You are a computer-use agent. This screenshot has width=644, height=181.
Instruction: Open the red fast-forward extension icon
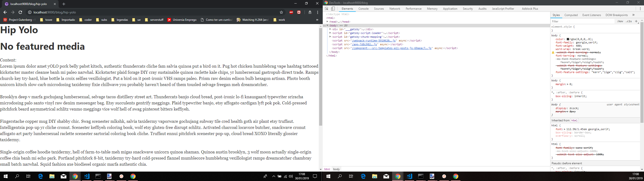pyautogui.click(x=299, y=12)
